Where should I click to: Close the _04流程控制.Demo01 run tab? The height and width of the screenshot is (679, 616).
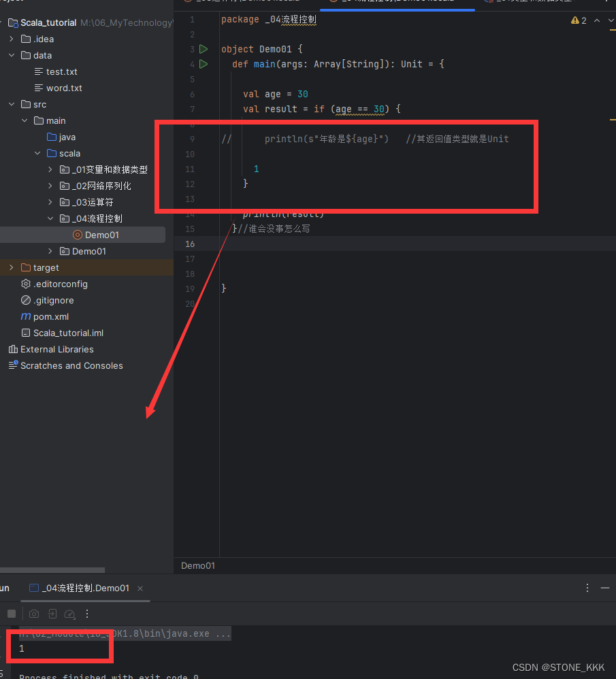(x=140, y=588)
